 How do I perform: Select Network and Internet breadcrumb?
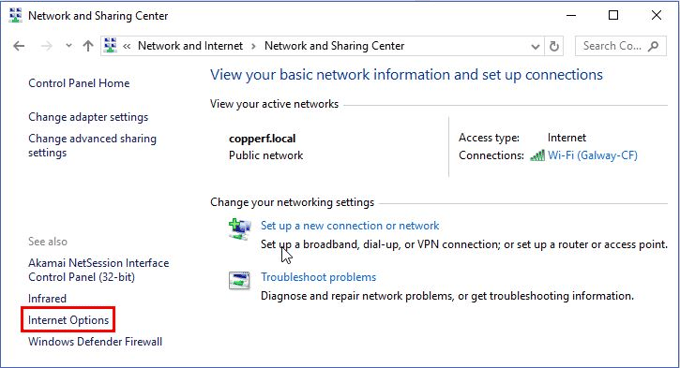click(190, 46)
